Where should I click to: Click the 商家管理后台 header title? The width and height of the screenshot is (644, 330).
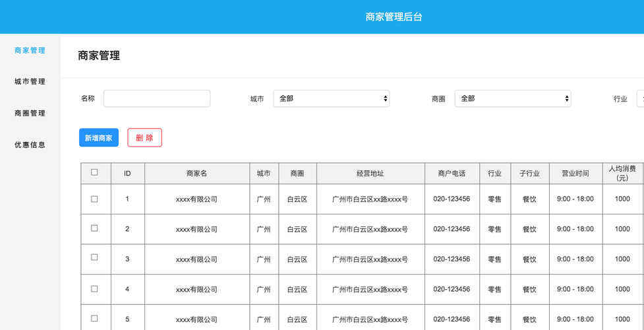click(394, 17)
